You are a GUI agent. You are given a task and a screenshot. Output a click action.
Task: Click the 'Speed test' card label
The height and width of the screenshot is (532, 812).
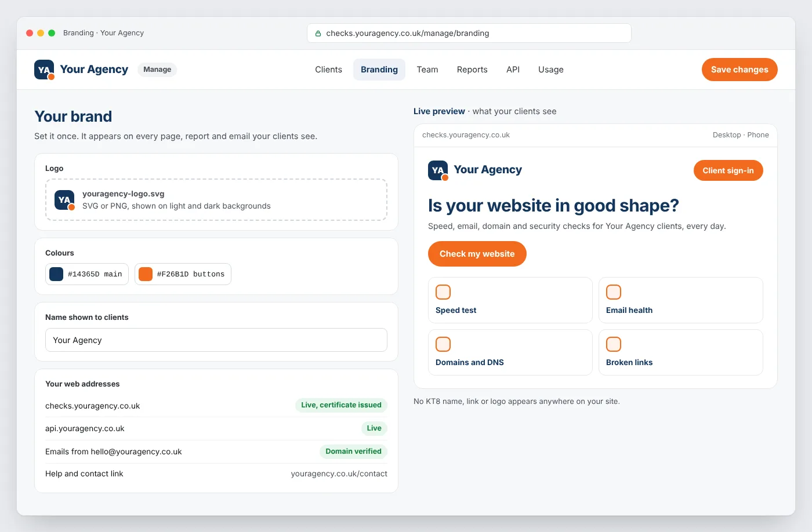click(456, 311)
